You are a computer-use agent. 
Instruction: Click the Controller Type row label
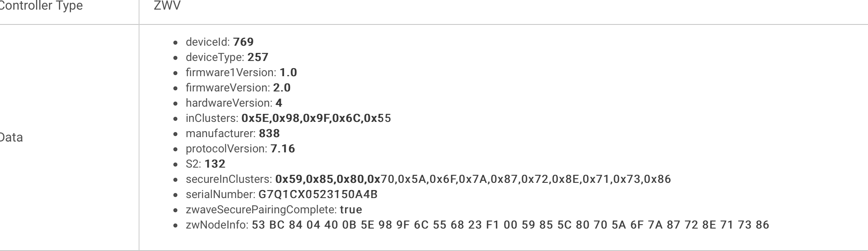pos(42,6)
